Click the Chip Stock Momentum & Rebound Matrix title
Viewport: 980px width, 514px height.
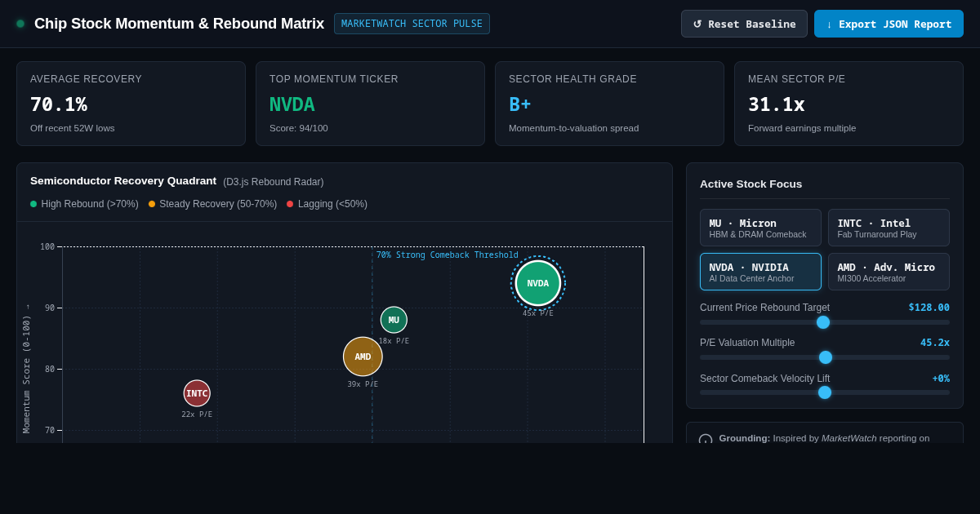pos(179,24)
